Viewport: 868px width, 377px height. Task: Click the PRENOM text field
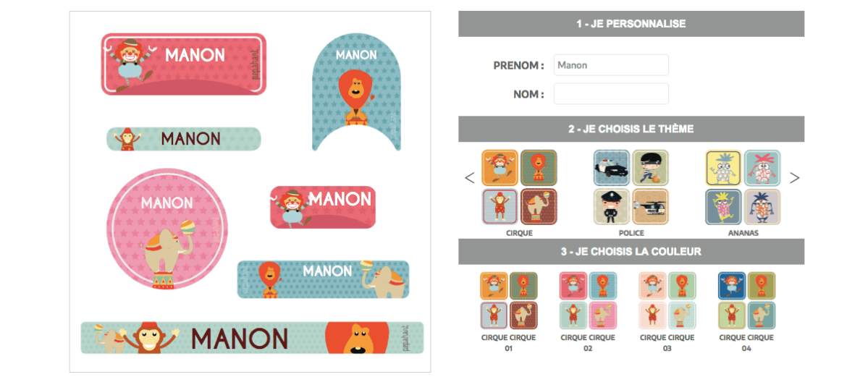tap(611, 65)
